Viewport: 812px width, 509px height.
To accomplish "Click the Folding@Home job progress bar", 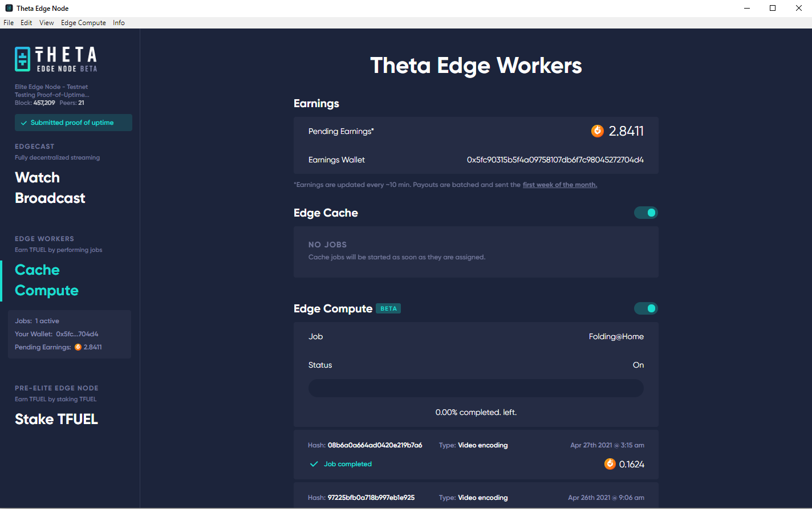I will [x=476, y=388].
